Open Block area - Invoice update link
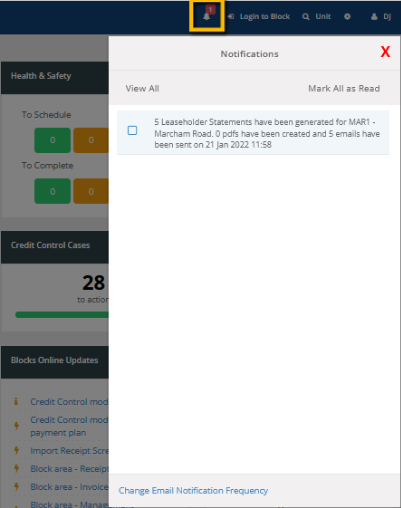The width and height of the screenshot is (401, 508). pyautogui.click(x=69, y=487)
